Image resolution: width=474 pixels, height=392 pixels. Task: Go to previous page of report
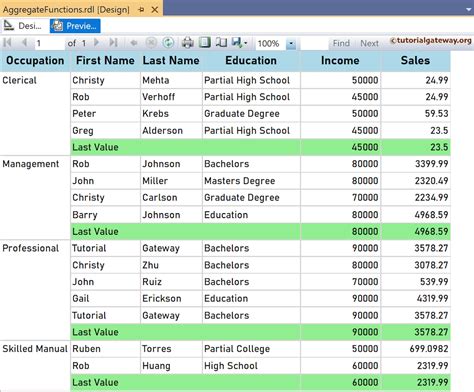[24, 43]
